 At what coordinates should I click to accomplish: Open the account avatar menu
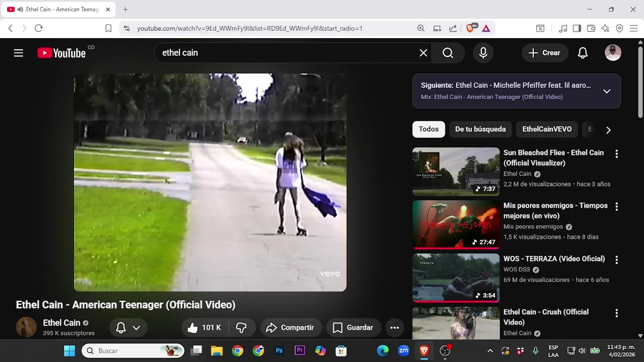point(613,53)
